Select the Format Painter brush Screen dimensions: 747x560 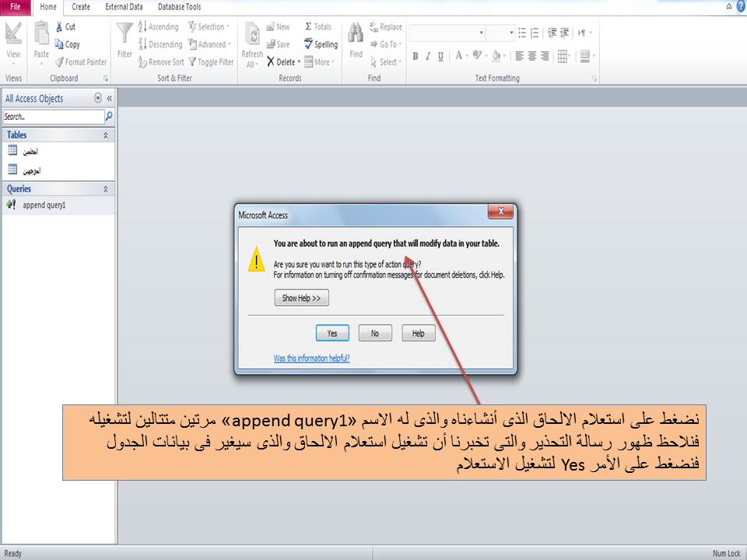[81, 62]
